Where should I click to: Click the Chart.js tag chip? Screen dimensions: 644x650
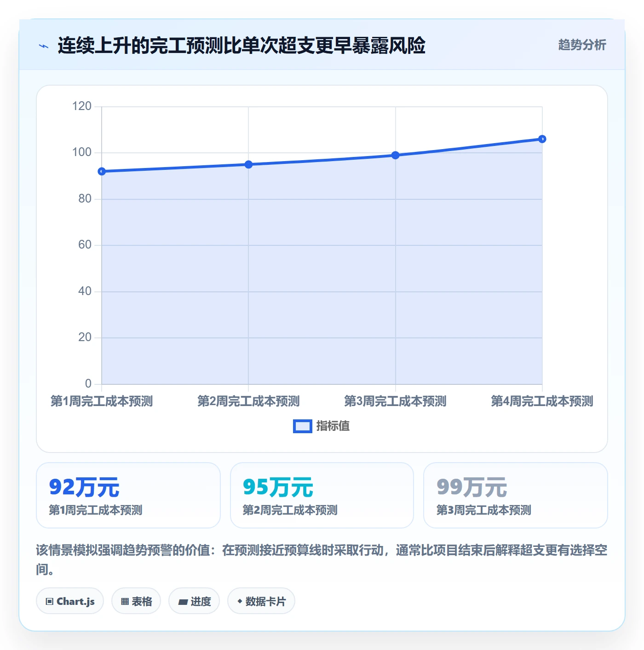[70, 601]
